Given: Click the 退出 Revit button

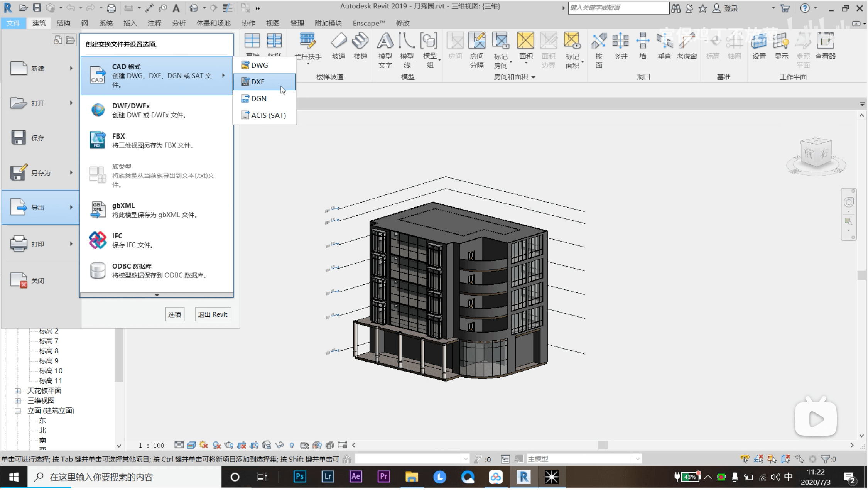Looking at the screenshot, I should point(213,314).
